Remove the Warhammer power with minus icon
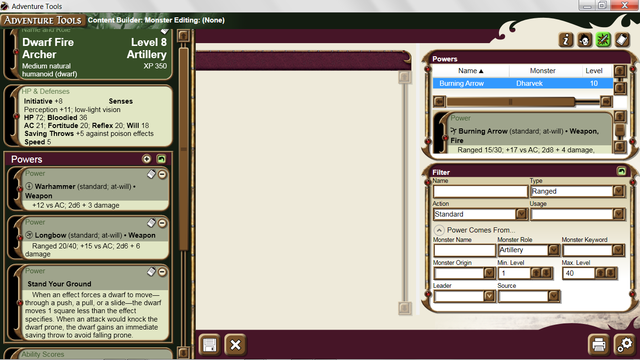 162,175
